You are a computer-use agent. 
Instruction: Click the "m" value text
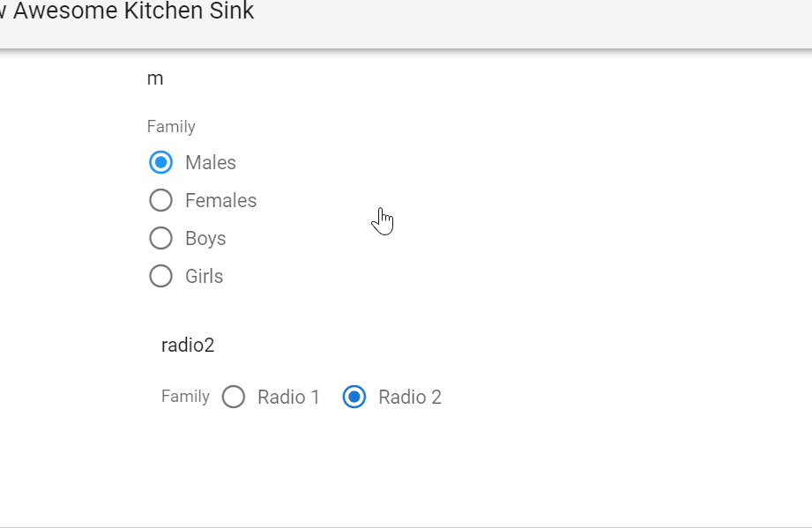coord(155,78)
